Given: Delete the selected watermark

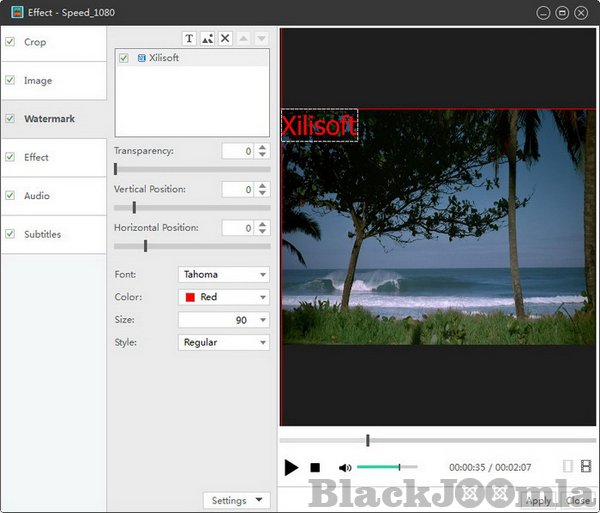Looking at the screenshot, I should tap(225, 38).
